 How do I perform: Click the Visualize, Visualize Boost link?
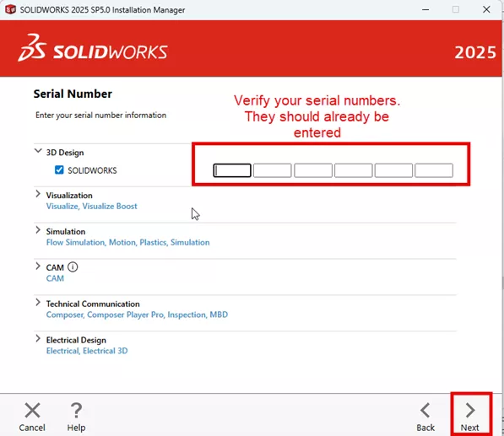click(x=92, y=206)
